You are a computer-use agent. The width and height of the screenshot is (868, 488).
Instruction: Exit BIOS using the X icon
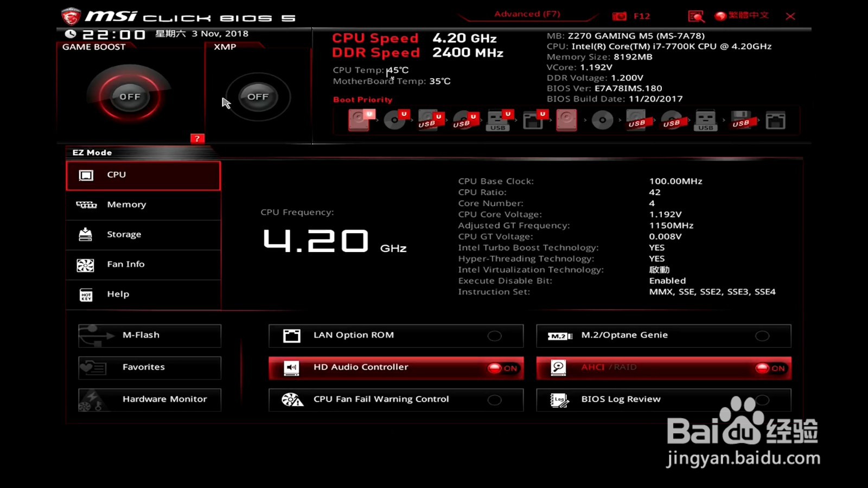point(790,16)
